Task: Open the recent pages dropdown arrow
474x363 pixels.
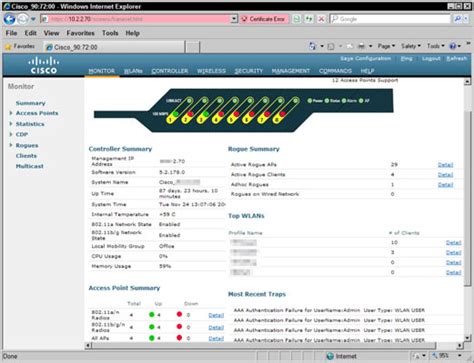Action: (33, 19)
